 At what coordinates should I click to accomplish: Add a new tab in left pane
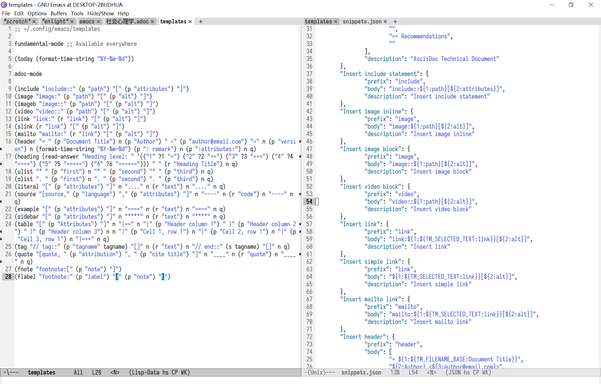[x=200, y=21]
